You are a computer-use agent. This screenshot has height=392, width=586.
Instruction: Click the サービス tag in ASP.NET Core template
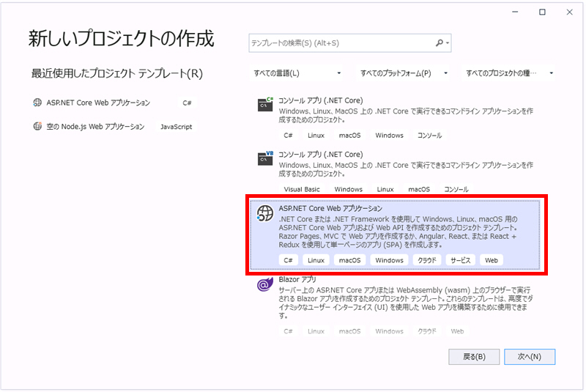(x=461, y=260)
